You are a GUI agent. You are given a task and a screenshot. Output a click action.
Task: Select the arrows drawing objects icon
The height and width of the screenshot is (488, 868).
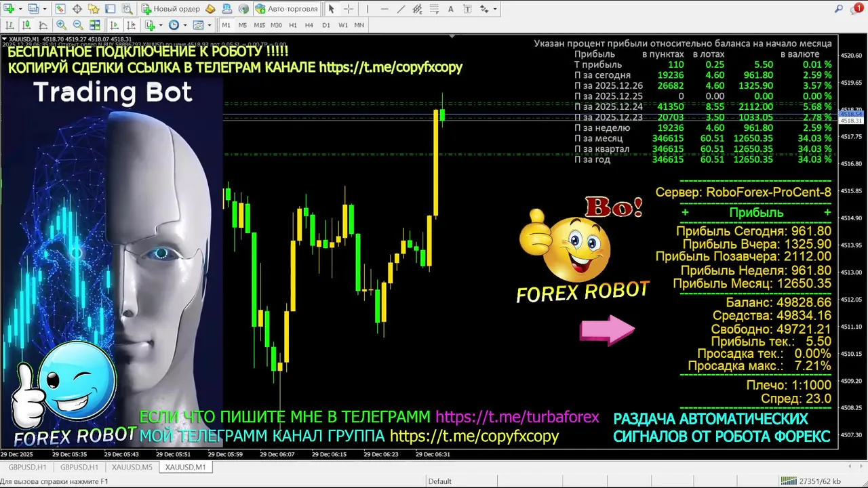click(x=484, y=9)
